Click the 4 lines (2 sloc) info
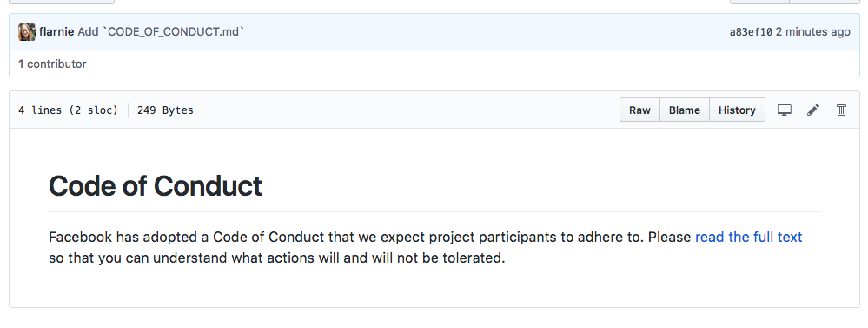Image resolution: width=868 pixels, height=328 pixels. [68, 110]
